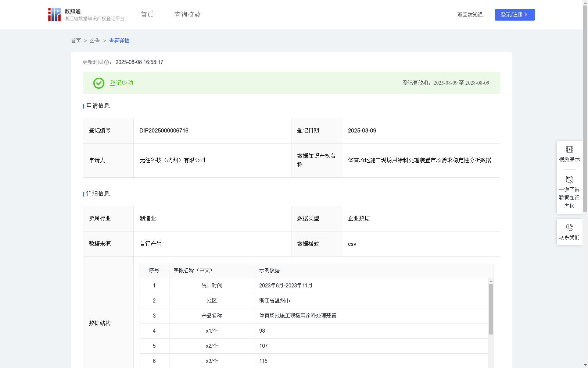Click the inner table scroll-up arrow
The height and width of the screenshot is (368, 588).
(x=491, y=281)
